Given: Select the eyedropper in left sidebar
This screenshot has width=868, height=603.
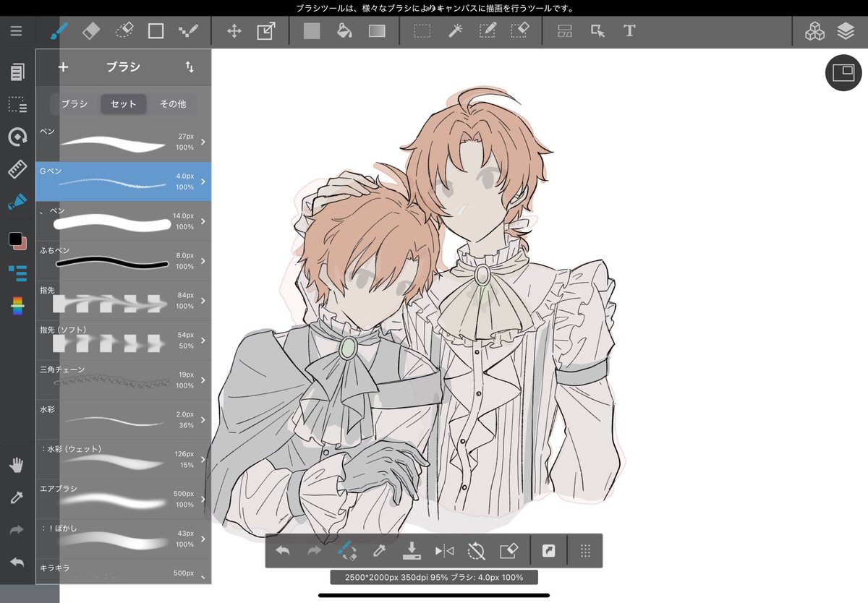Looking at the screenshot, I should [16, 497].
